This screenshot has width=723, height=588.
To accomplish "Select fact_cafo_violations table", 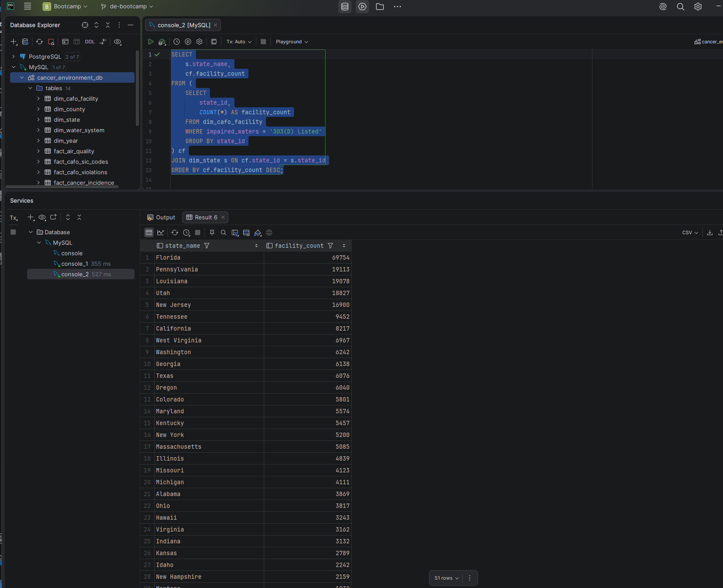I will (80, 172).
